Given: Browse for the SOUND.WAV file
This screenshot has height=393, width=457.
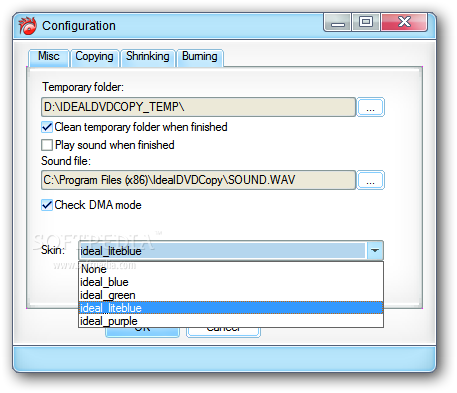Looking at the screenshot, I should point(370,180).
